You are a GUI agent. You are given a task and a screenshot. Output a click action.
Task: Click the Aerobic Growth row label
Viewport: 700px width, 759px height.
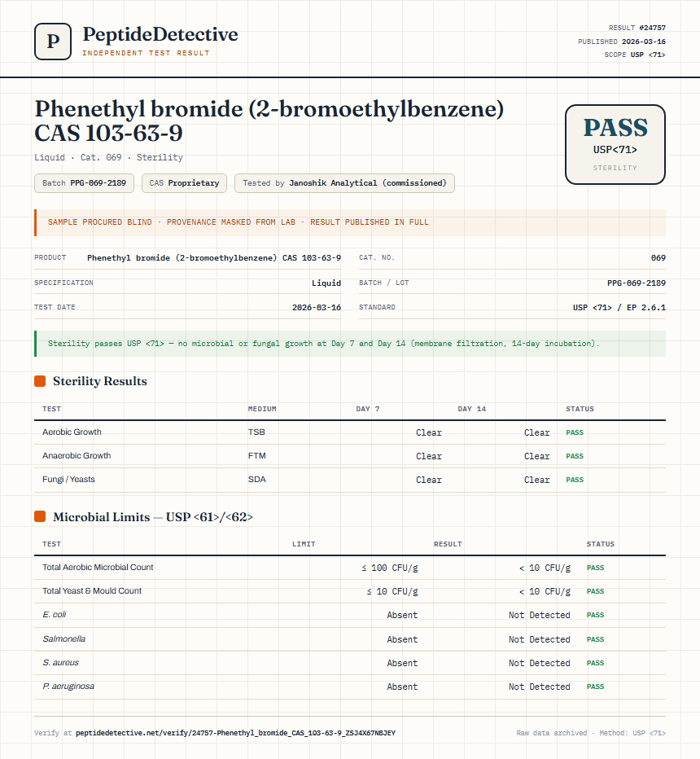pos(72,432)
